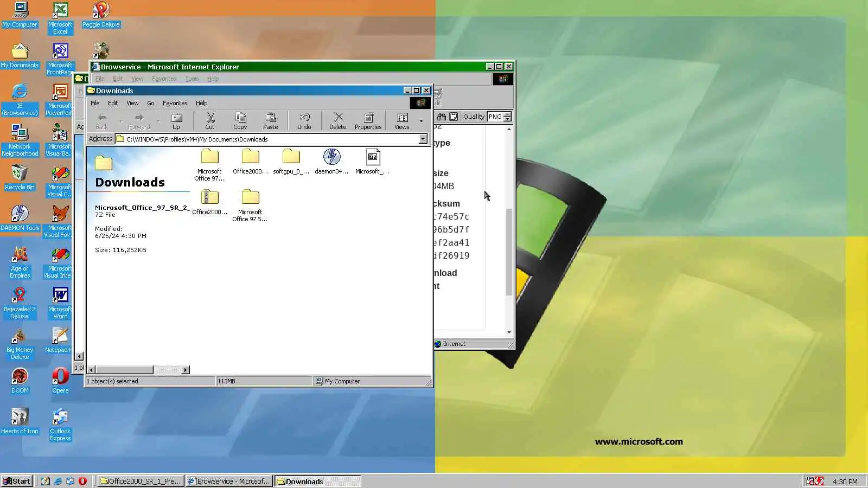Click the Show Desktop quick launch icon
The image size is (868, 488).
[45, 481]
